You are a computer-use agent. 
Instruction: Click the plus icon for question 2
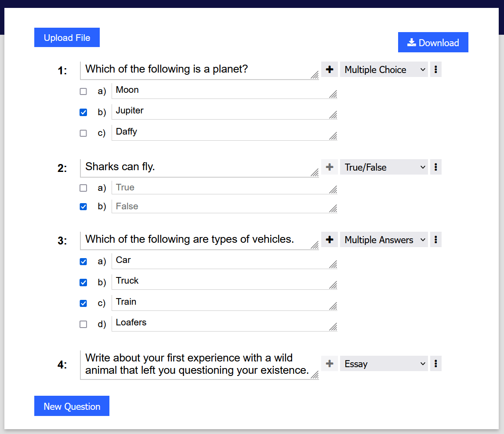tap(330, 167)
